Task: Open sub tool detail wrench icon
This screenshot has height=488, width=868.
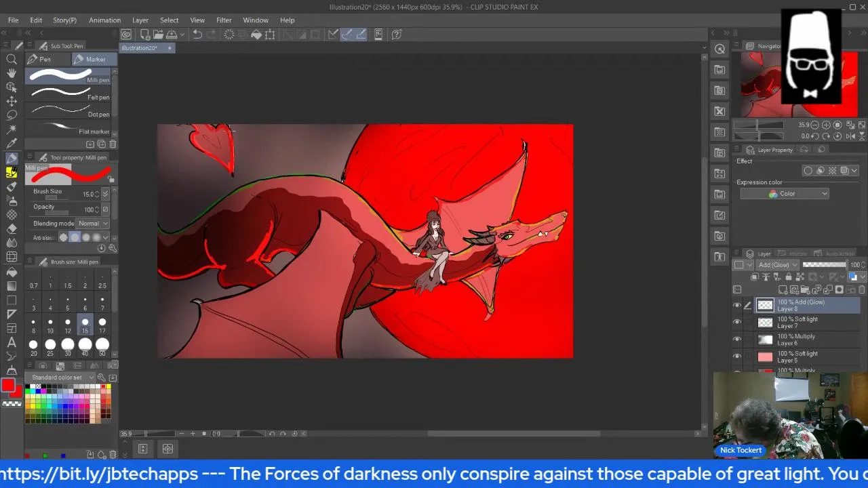Action: 113,248
